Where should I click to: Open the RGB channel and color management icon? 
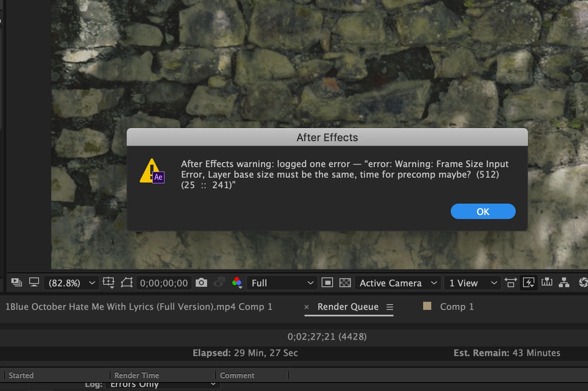pos(237,282)
